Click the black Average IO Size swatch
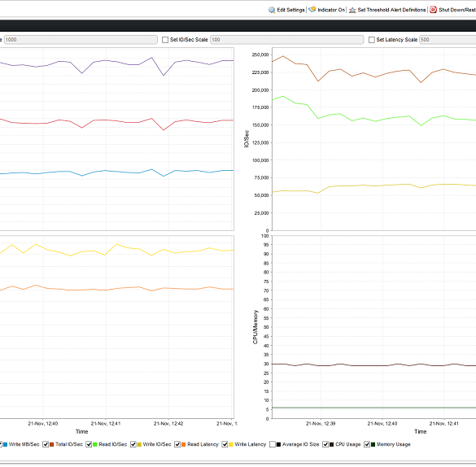Image resolution: width=476 pixels, height=467 pixels. pyautogui.click(x=278, y=445)
